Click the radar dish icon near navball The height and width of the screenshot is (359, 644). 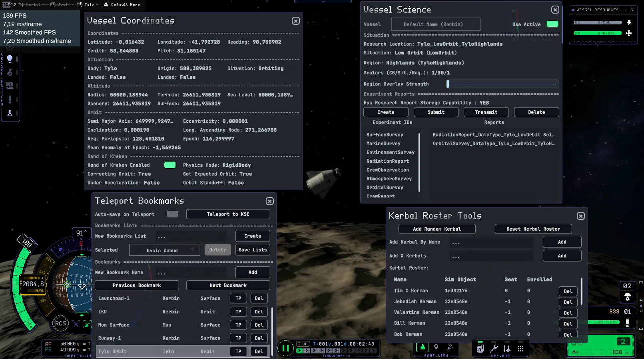[87, 324]
